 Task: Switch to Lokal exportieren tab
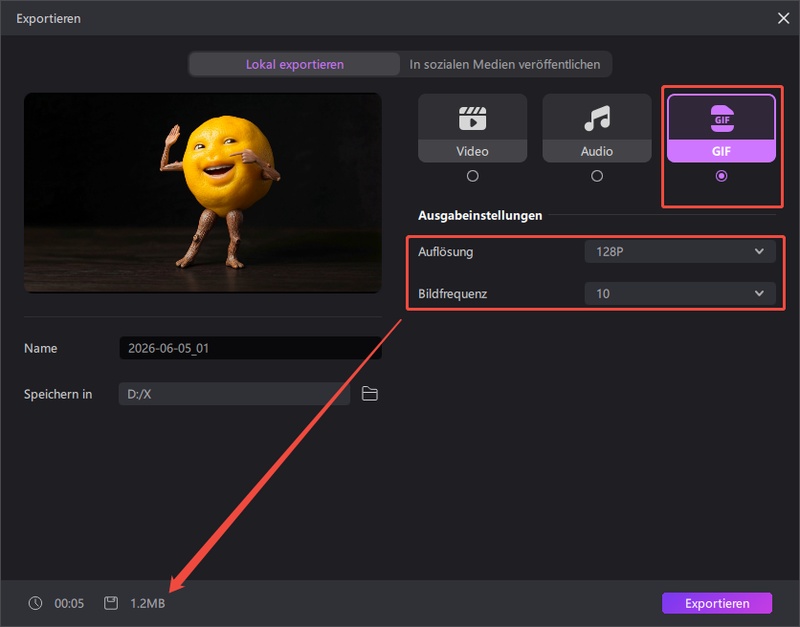pos(294,64)
